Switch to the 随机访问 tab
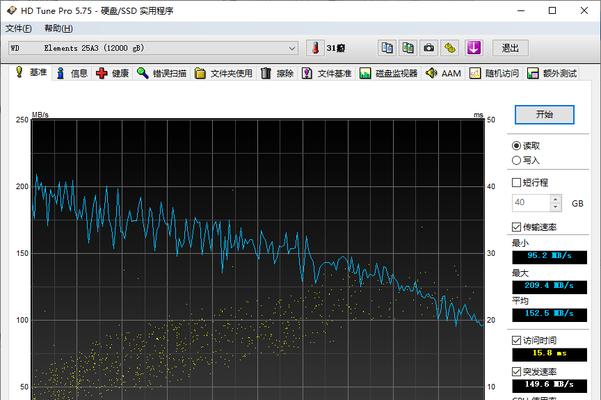The width and height of the screenshot is (601, 400). point(494,73)
